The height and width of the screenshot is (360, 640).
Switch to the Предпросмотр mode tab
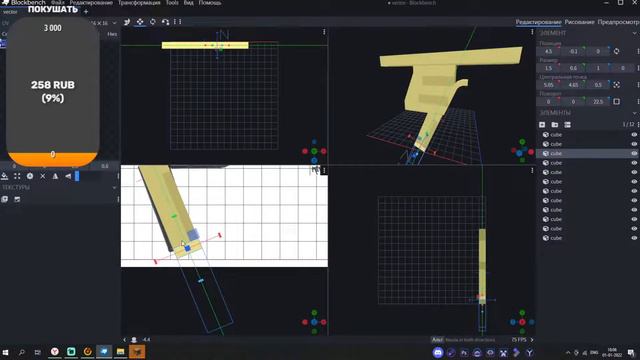[618, 22]
